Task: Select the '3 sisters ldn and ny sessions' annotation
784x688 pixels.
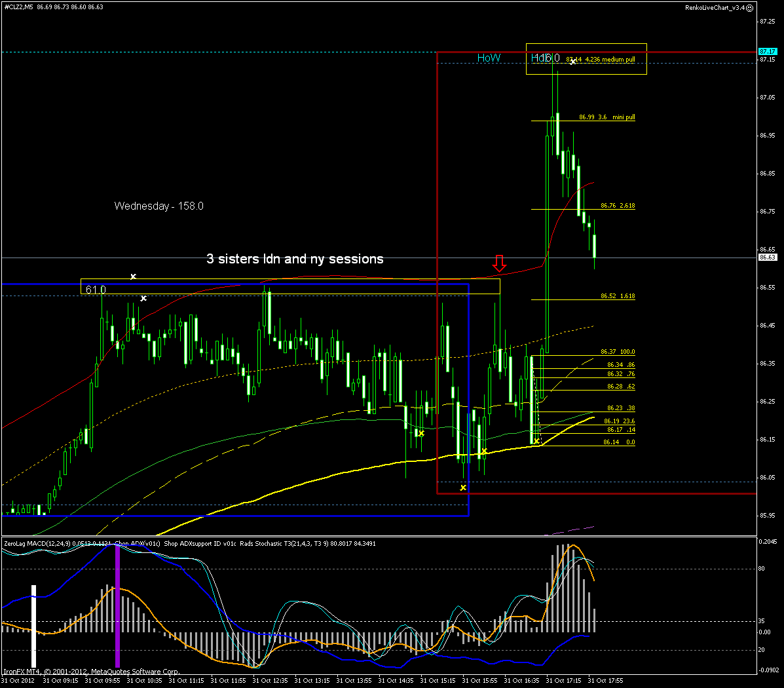Action: 295,259
